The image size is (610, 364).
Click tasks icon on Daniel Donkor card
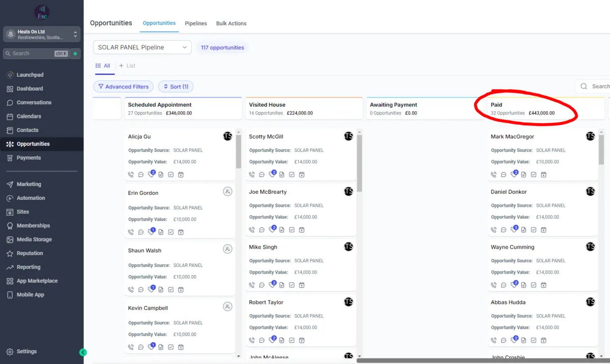[533, 230]
